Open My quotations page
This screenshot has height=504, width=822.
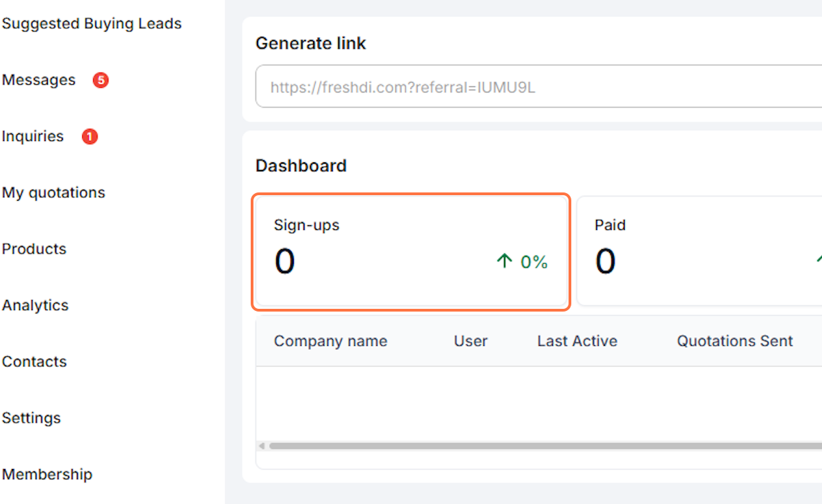[x=53, y=192]
